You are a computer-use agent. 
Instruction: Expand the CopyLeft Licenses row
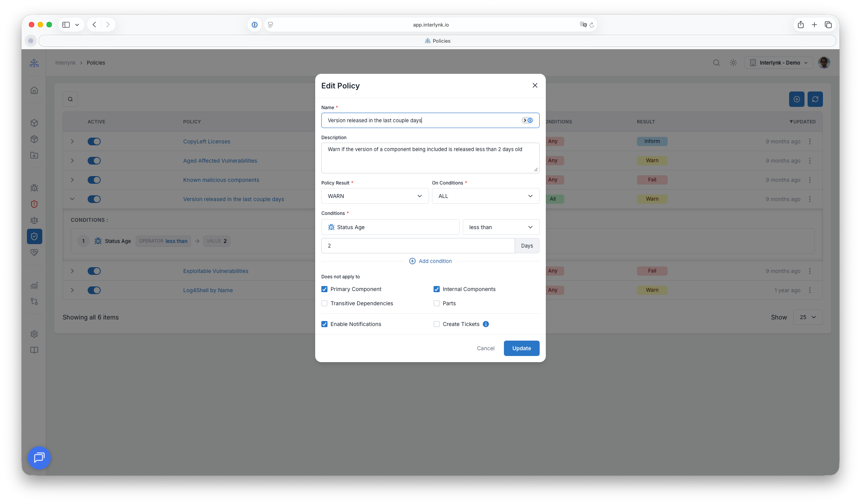click(72, 141)
